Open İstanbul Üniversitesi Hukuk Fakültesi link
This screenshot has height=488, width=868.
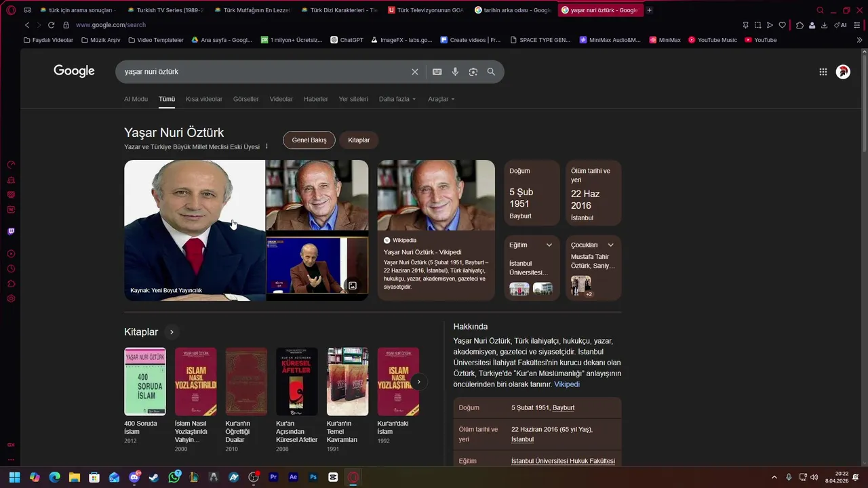563,461
